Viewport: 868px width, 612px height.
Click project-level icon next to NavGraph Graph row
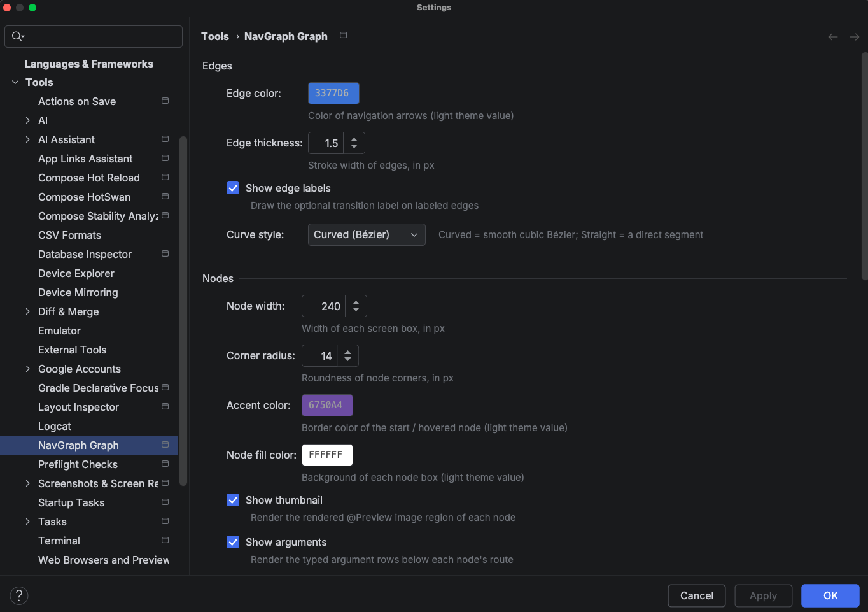(x=165, y=445)
